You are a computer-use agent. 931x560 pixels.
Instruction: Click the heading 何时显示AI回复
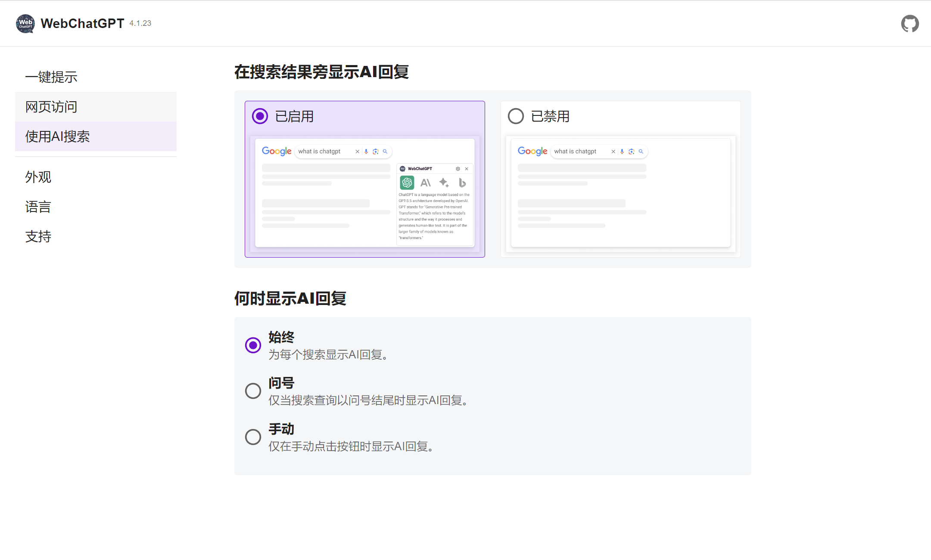point(290,298)
